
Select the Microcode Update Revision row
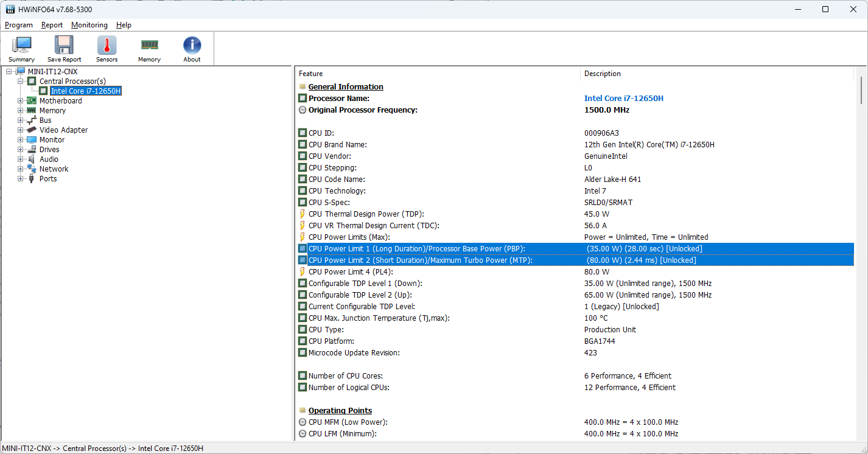pyautogui.click(x=575, y=353)
